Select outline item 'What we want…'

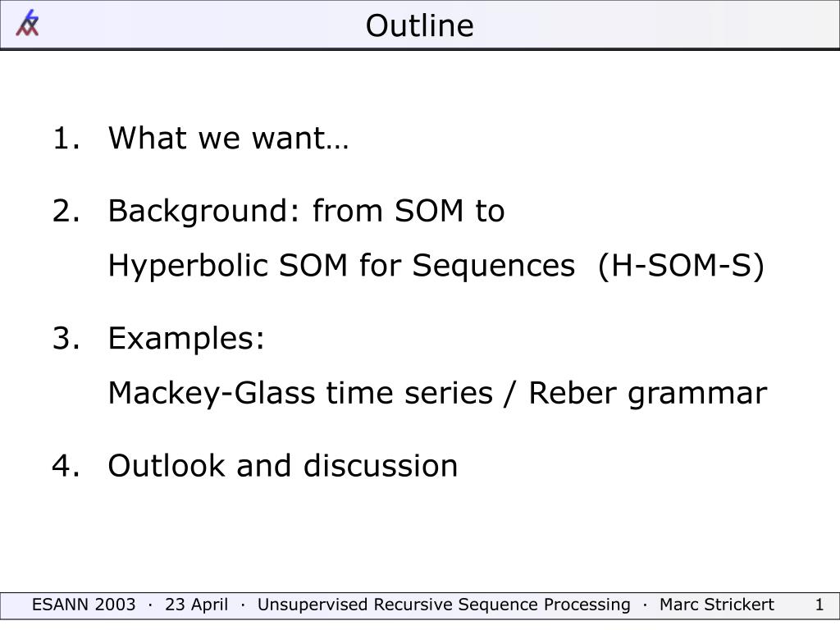[x=228, y=138]
